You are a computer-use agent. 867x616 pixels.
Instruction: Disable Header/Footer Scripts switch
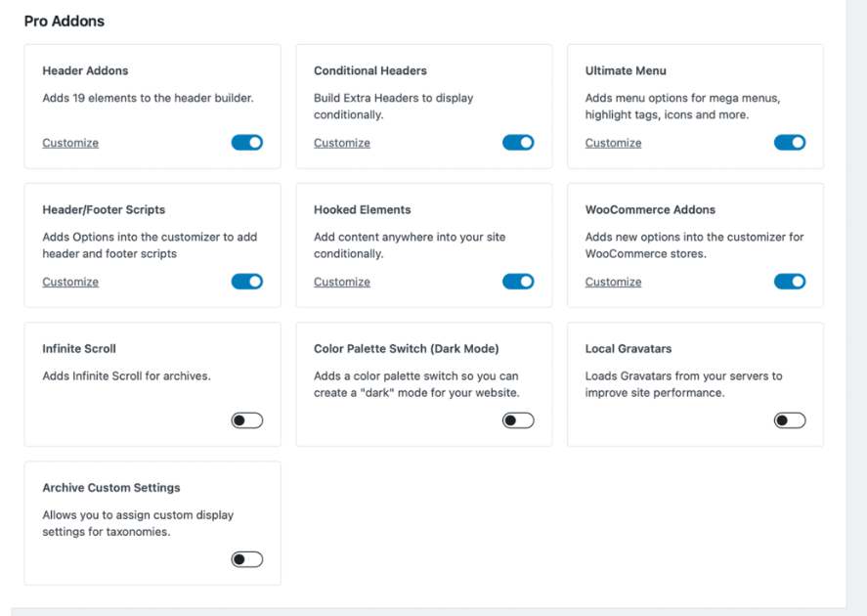click(247, 282)
